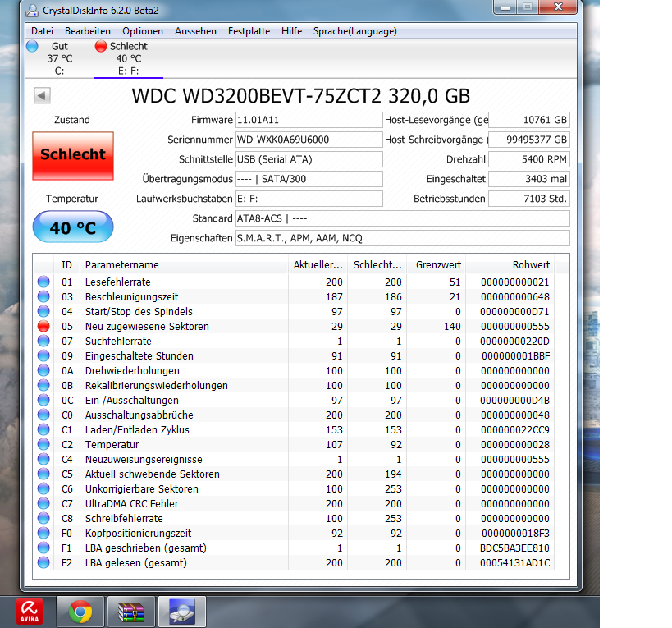Open the Sprache(Language) menu

click(x=354, y=31)
